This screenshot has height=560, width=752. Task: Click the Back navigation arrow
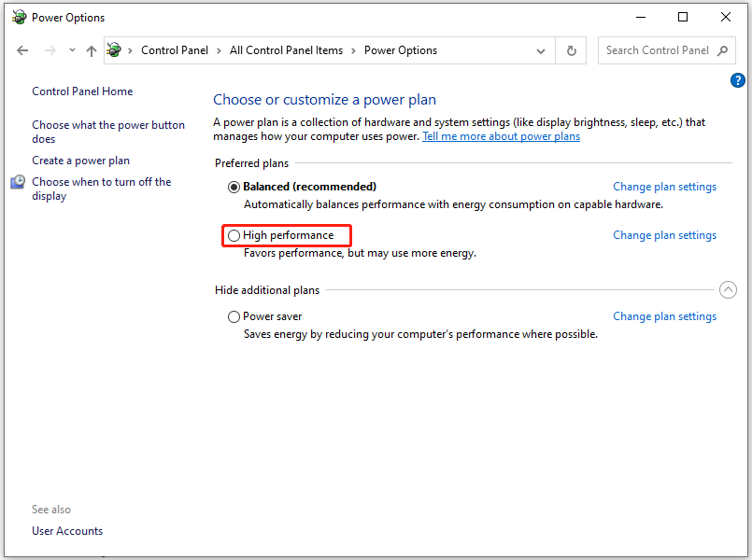(x=22, y=50)
